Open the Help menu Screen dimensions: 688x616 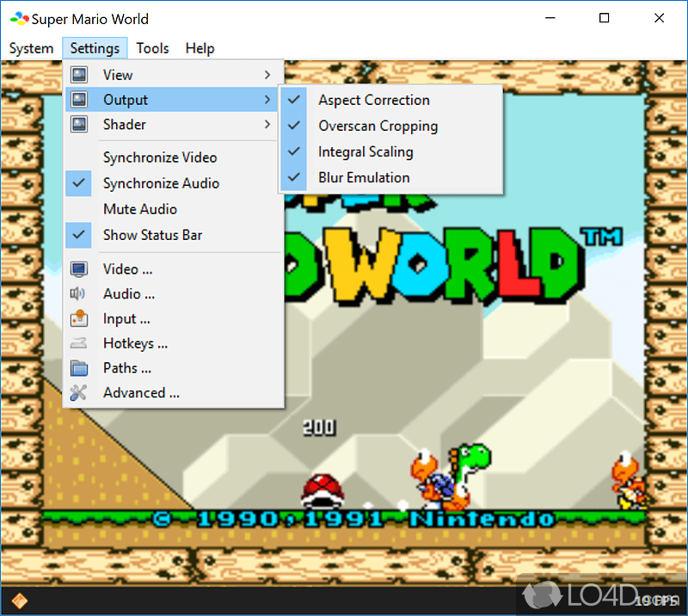point(200,48)
